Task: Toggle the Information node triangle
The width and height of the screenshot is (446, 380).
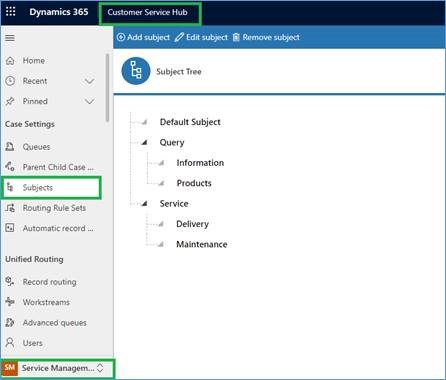Action: [161, 163]
